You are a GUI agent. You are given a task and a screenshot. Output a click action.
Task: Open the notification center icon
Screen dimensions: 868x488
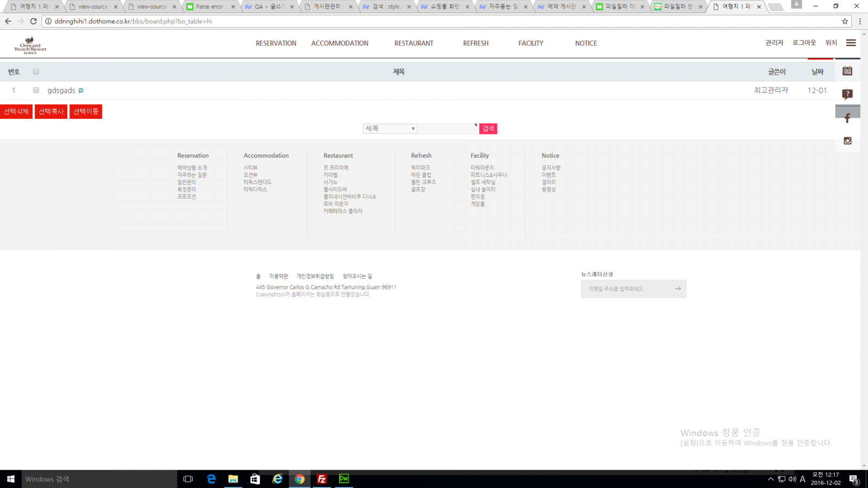[853, 479]
